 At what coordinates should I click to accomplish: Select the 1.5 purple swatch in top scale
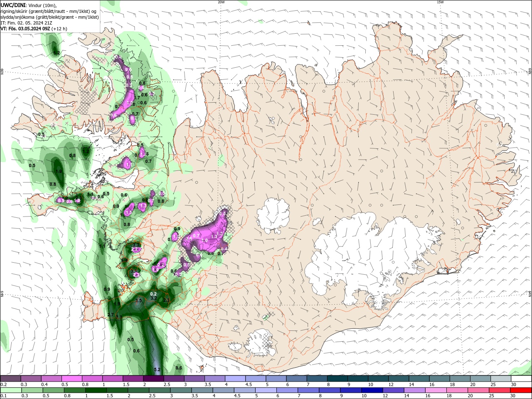pyautogui.click(x=133, y=379)
